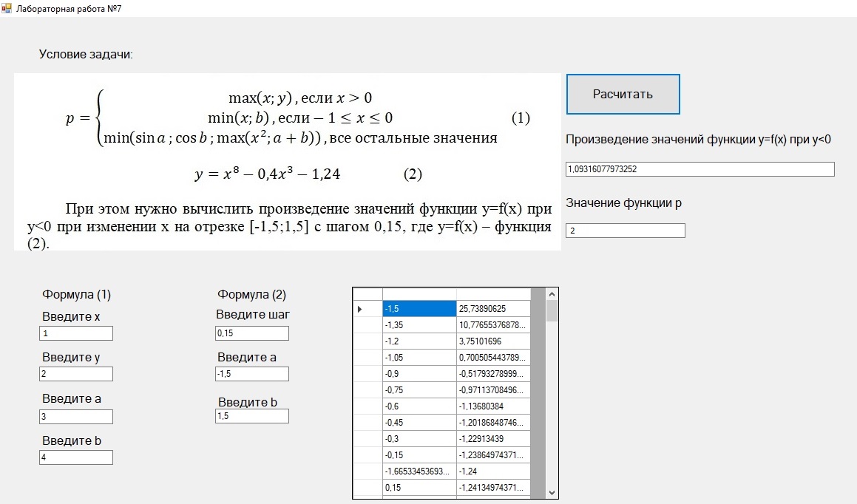Screen dimensions: 857x504
Task: Select the grid cell -0,45
Action: pos(419,423)
